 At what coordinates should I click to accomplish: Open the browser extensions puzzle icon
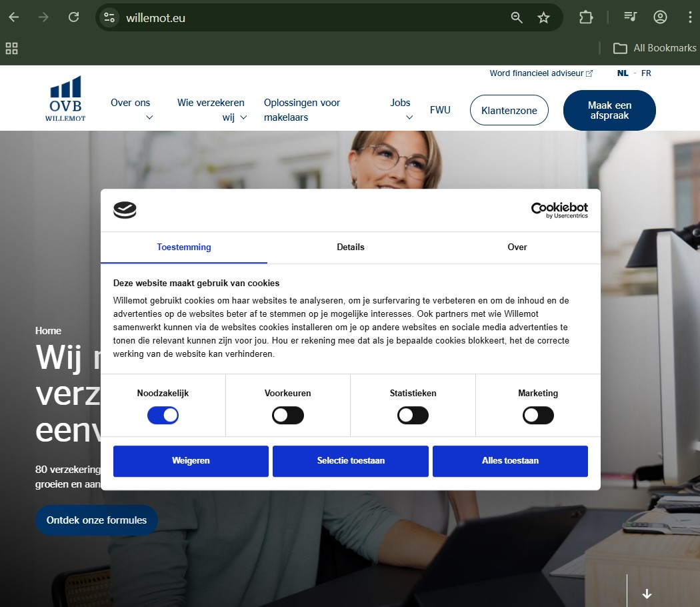pyautogui.click(x=585, y=17)
